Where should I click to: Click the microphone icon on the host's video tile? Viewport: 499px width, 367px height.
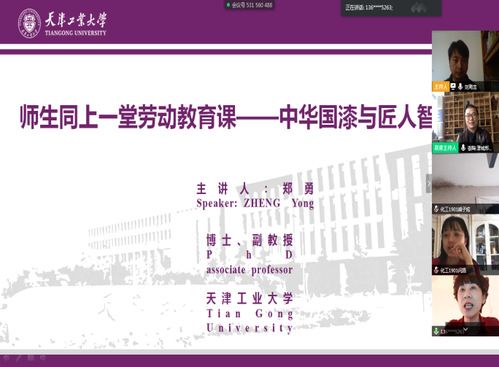[x=460, y=87]
